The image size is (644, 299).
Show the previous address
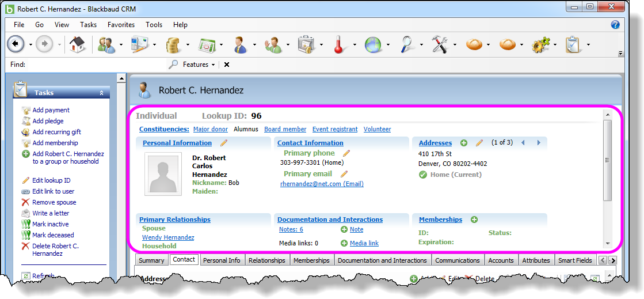[523, 143]
